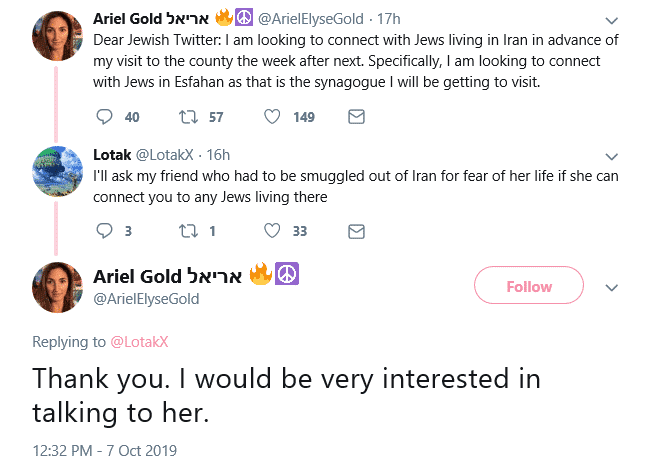Click the 17h timestamp on first tweet
Screen dimensions: 649x466
tap(390, 19)
